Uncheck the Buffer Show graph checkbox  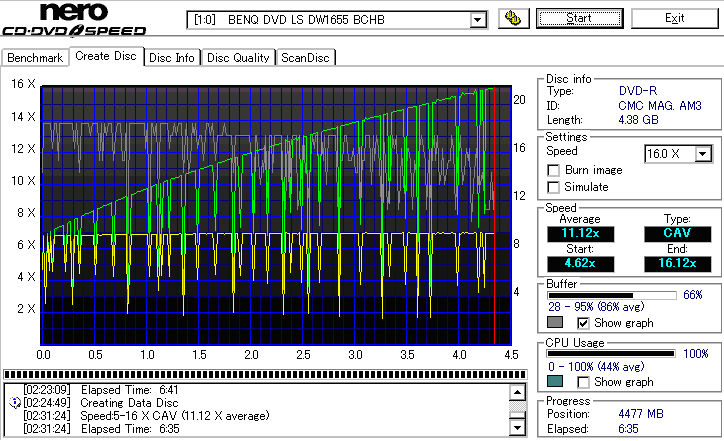(x=584, y=323)
